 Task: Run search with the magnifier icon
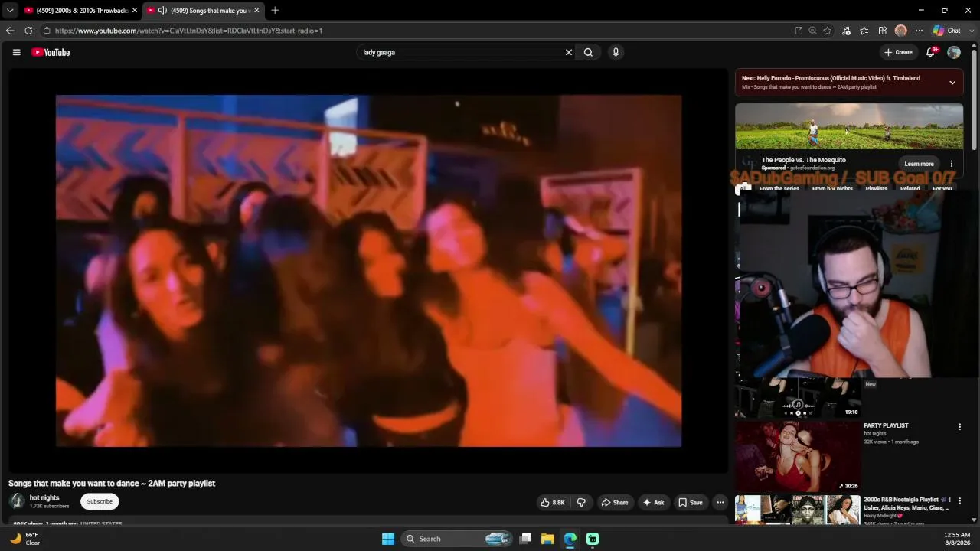coord(588,52)
